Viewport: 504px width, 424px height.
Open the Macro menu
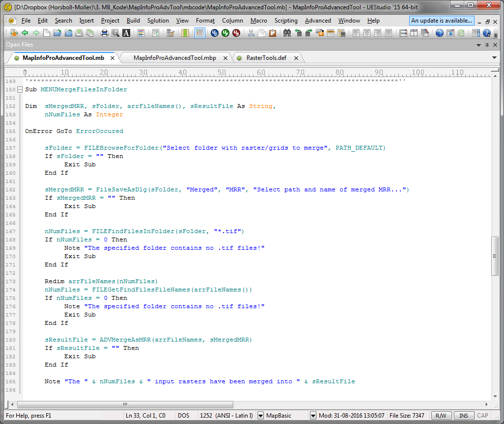click(259, 21)
